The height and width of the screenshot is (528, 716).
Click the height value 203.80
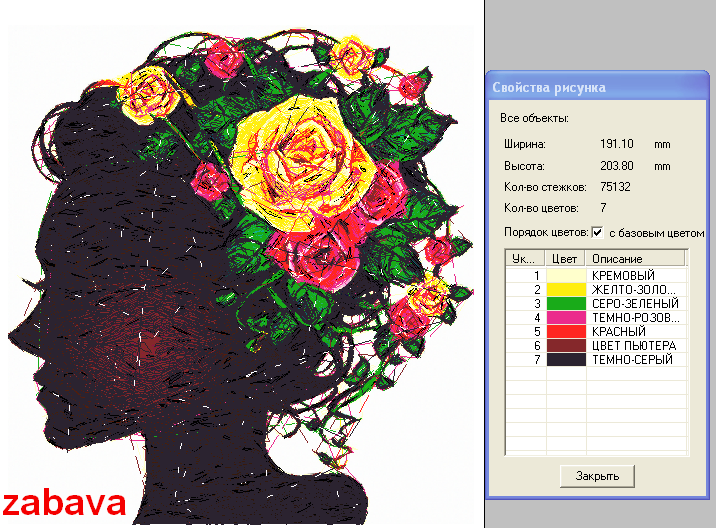(616, 165)
